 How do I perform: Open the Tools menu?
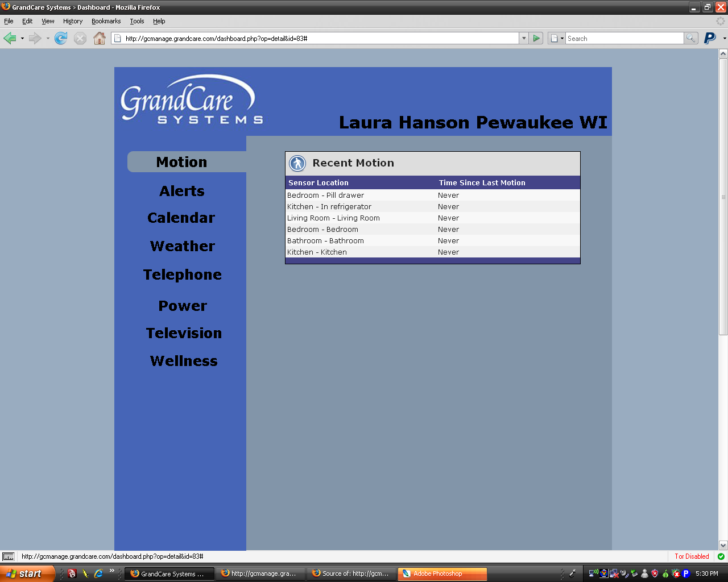pyautogui.click(x=136, y=21)
